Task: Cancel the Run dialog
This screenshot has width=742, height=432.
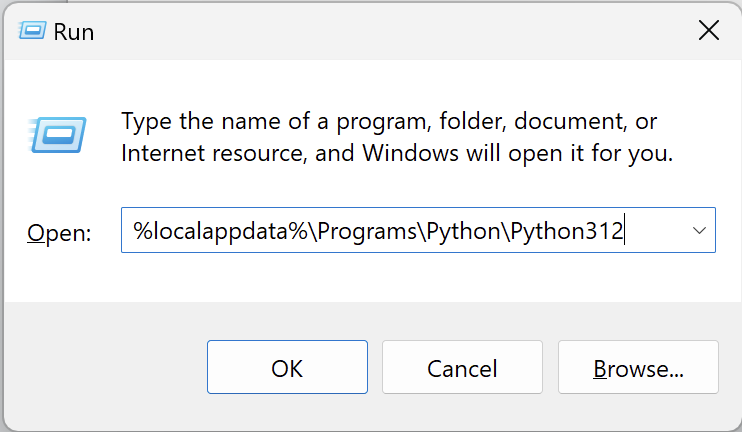Action: pos(462,368)
